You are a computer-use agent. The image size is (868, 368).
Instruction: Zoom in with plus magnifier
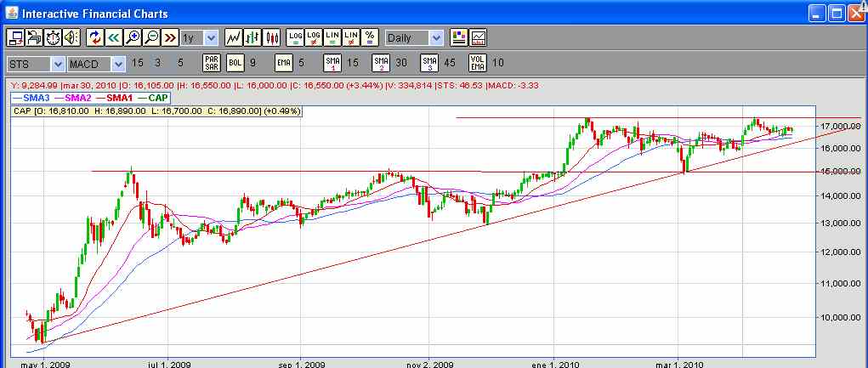coord(133,37)
